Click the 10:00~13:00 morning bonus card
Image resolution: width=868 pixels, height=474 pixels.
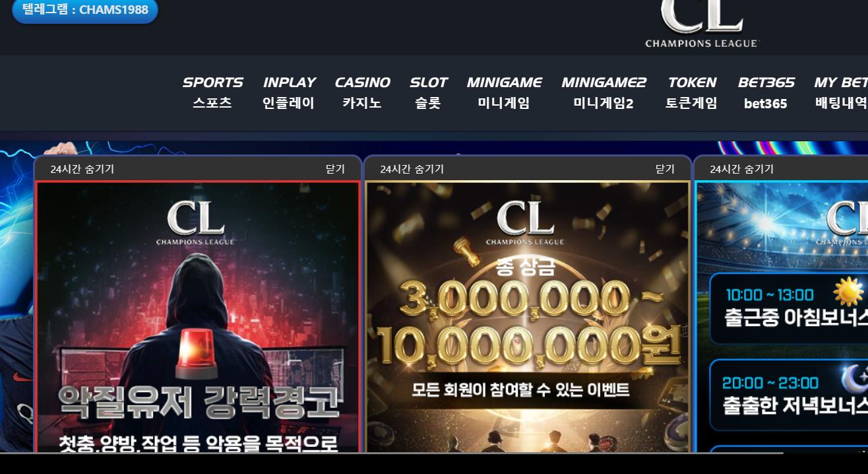click(790, 308)
